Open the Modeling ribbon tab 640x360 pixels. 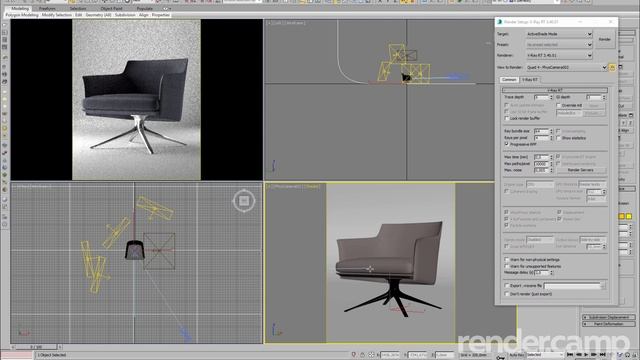pos(20,8)
